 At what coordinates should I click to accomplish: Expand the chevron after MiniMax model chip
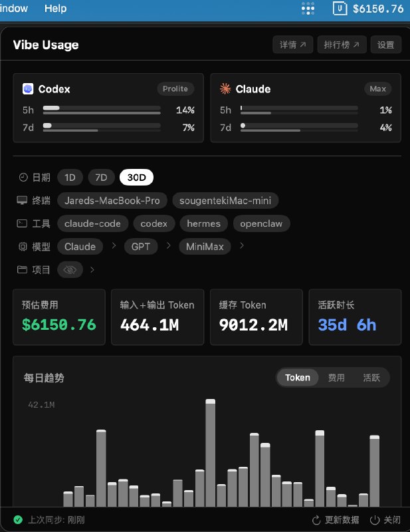241,245
